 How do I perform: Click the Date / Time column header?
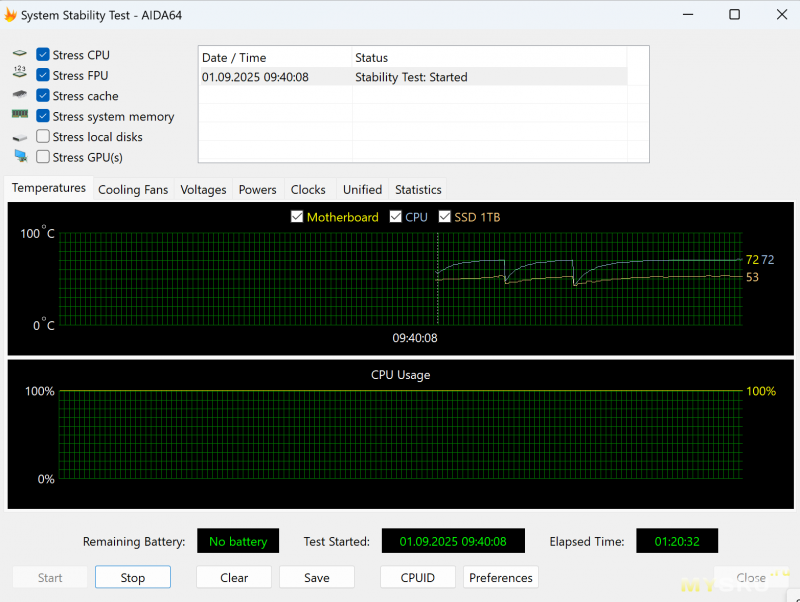click(x=275, y=58)
